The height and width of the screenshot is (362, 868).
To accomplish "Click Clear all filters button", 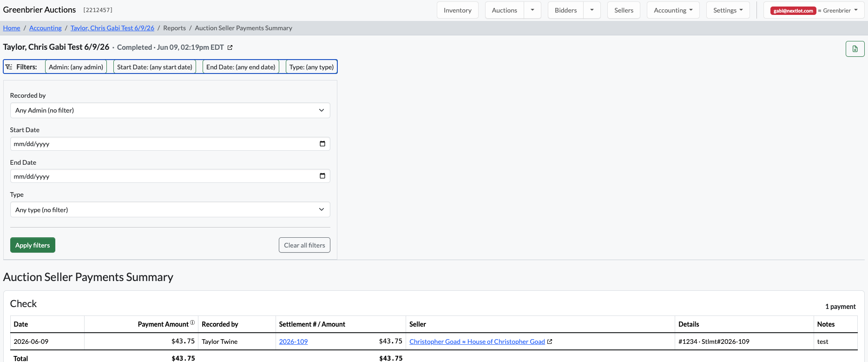I will 304,245.
